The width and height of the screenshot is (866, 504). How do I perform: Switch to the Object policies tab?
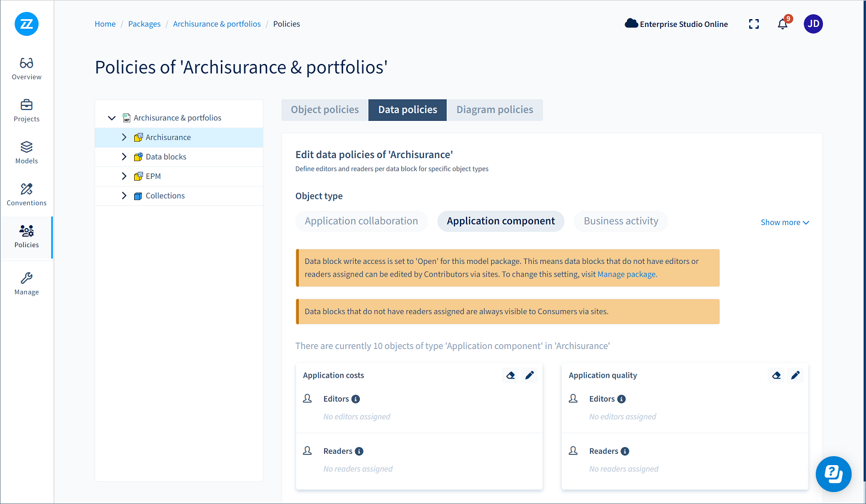[x=325, y=110]
